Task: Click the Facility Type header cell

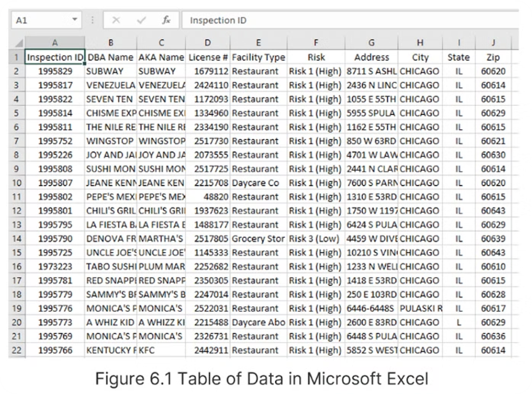Action: 259,57
